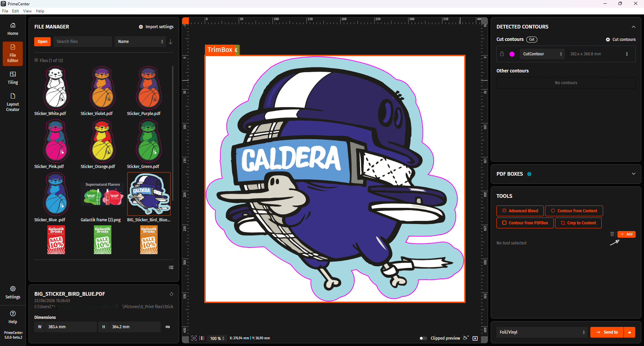This screenshot has height=346, width=644.
Task: Select the Sticker_Pink.pdf thumbnail
Action: pos(56,141)
